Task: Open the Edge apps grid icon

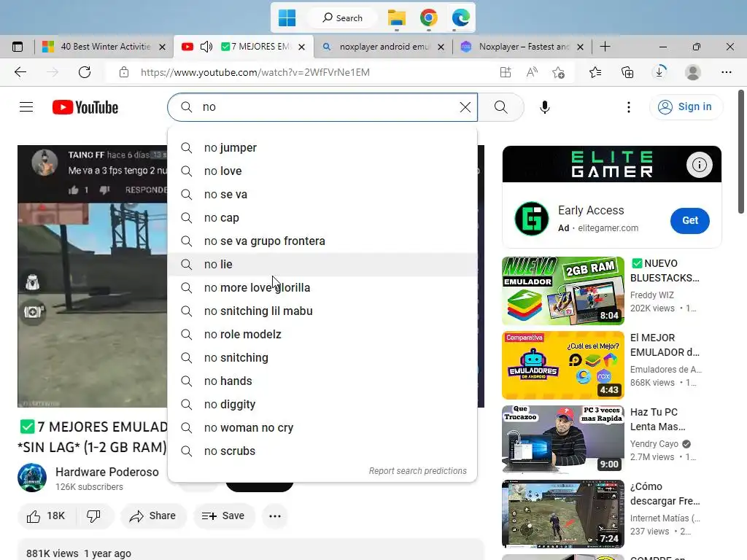Action: pyautogui.click(x=506, y=72)
